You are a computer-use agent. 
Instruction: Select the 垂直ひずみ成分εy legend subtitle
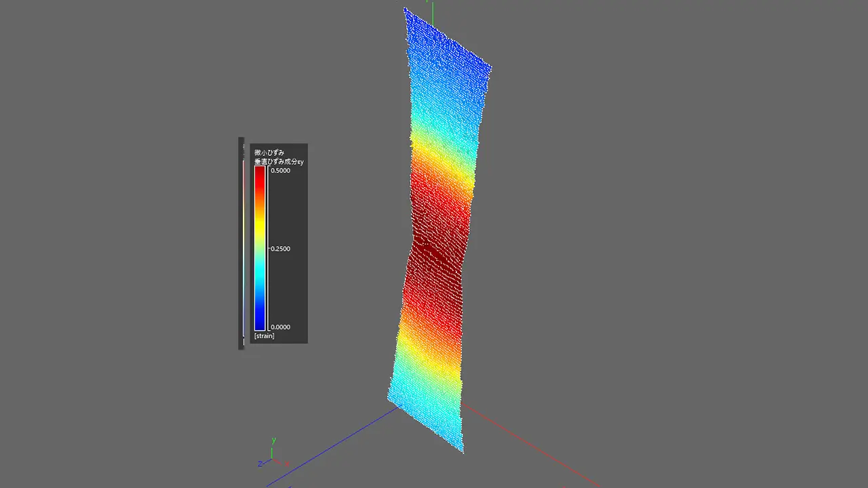click(x=279, y=161)
